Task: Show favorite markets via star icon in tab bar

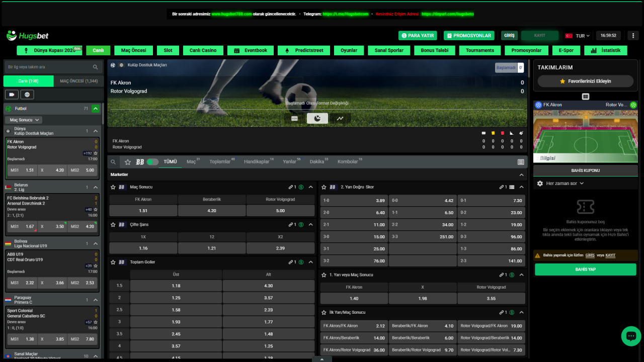Action: point(128,162)
